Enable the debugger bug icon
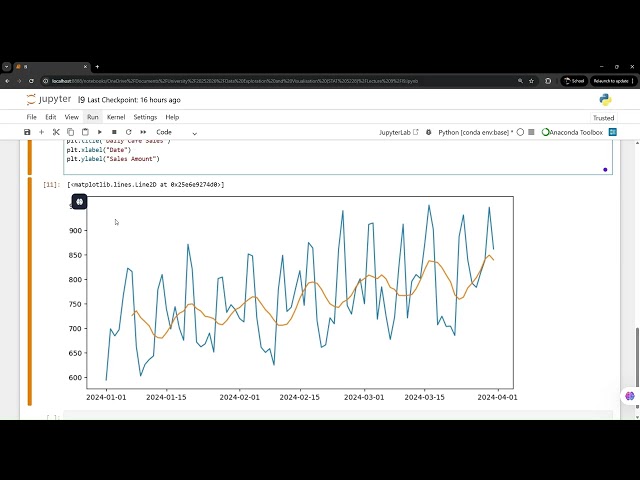This screenshot has height=480, width=640. coord(429,132)
